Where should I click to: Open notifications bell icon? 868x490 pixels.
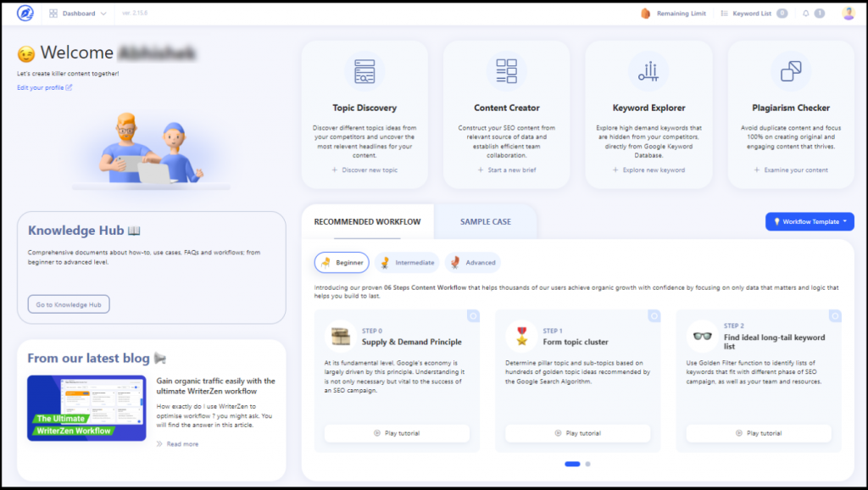[805, 14]
